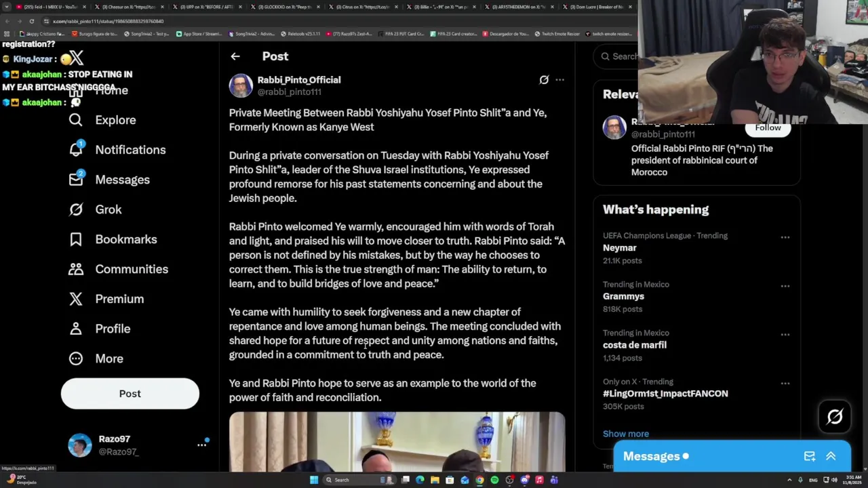
Task: Open the post's three-dot options menu
Action: pos(559,80)
